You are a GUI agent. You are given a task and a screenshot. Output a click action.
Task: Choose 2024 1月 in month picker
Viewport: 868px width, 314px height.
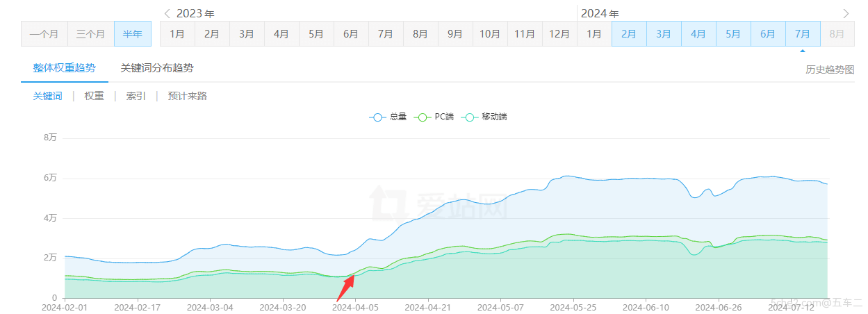pyautogui.click(x=594, y=34)
